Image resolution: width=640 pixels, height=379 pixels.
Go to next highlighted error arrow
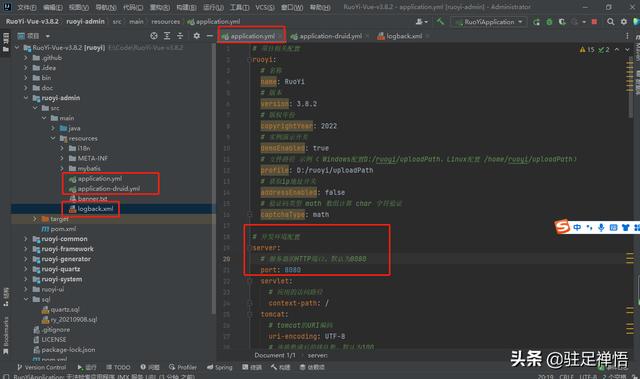click(627, 49)
